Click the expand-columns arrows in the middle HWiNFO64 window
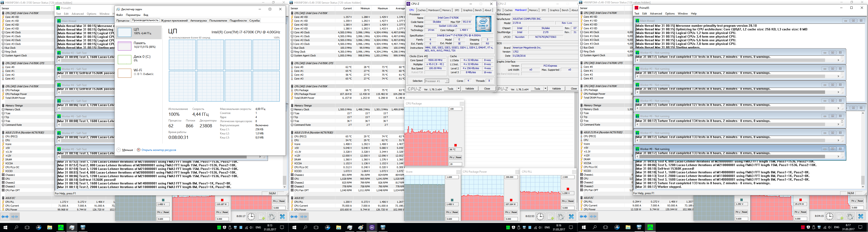Image resolution: width=868 pixels, height=232 pixels. pos(294,216)
